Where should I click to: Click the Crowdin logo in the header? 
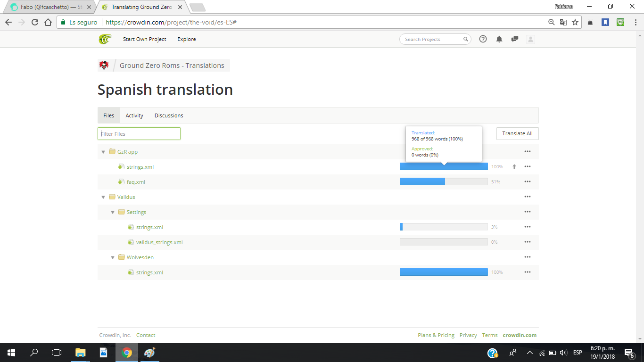pyautogui.click(x=105, y=39)
